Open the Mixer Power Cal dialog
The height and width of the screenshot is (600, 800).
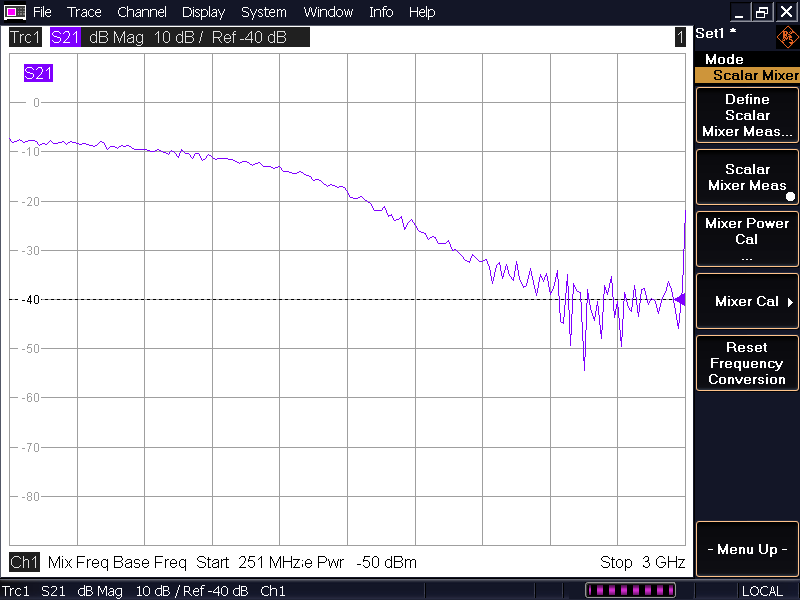click(x=747, y=239)
